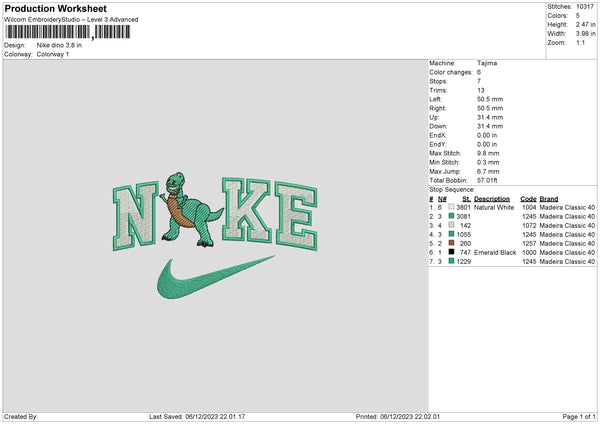Click code 1004 in the stop sequence

(529, 207)
